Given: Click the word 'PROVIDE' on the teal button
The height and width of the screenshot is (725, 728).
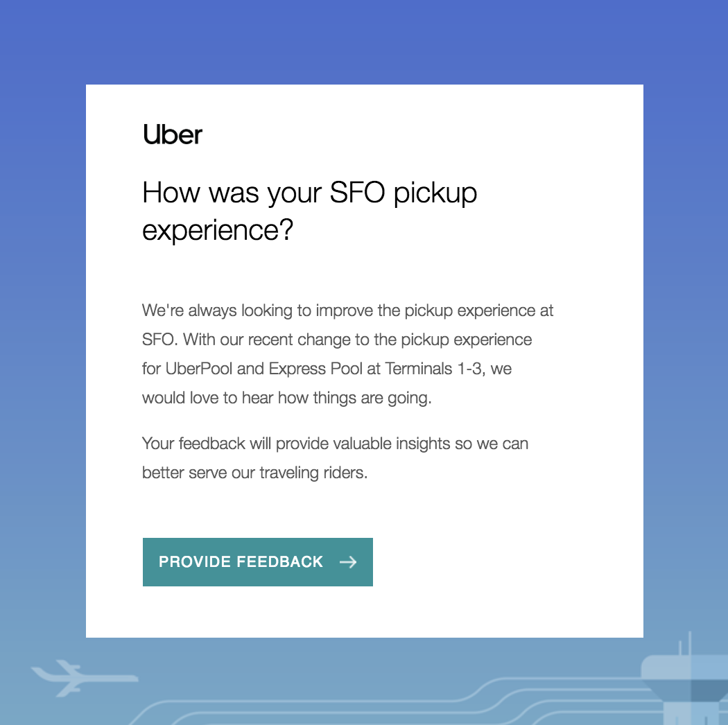Looking at the screenshot, I should click(x=195, y=561).
